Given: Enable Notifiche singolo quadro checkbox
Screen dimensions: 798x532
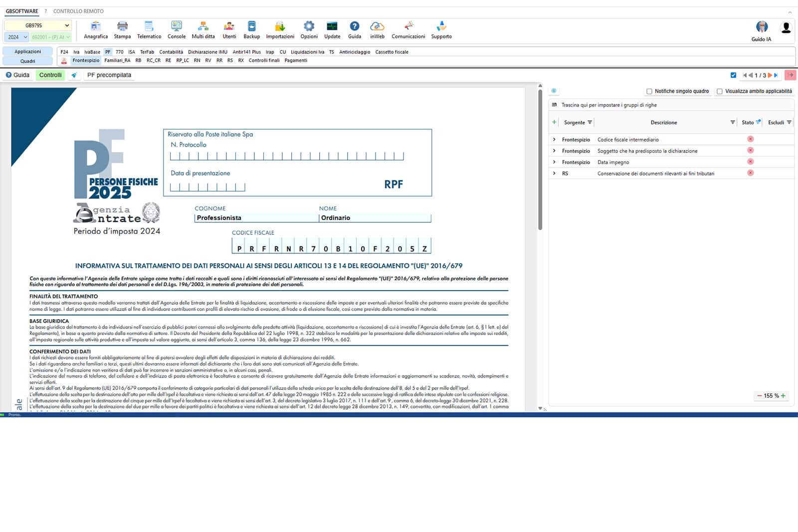Looking at the screenshot, I should (649, 91).
